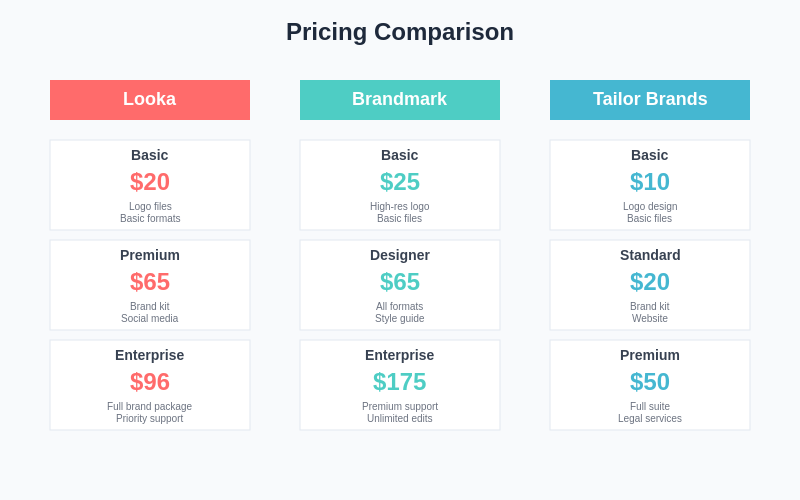Click the Looka brand header
The height and width of the screenshot is (500, 800).
150,100
